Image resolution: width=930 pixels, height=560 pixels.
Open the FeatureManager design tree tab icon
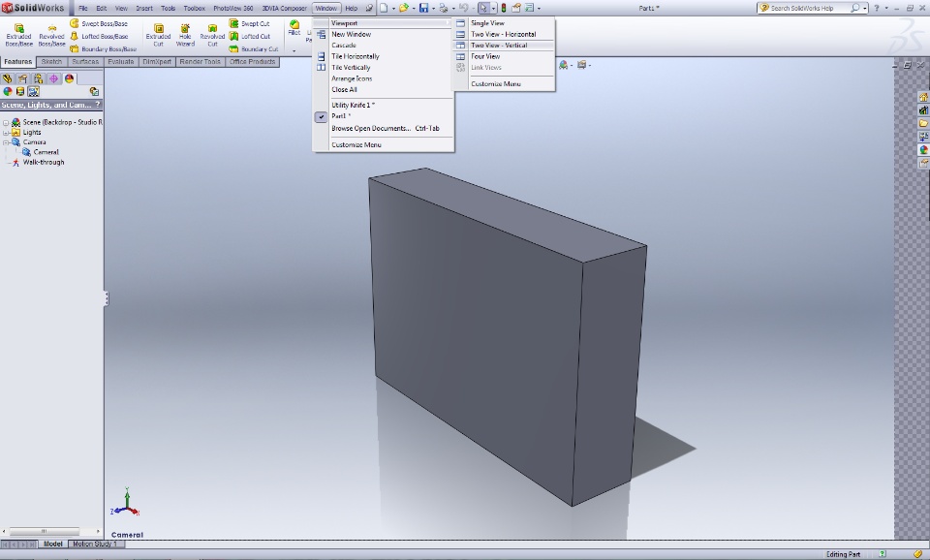7,78
